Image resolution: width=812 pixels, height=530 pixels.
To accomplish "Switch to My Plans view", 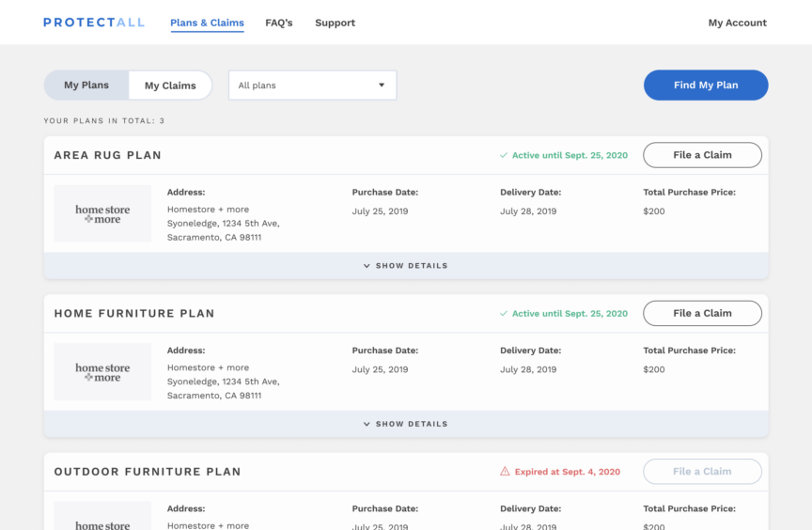I will [x=86, y=85].
